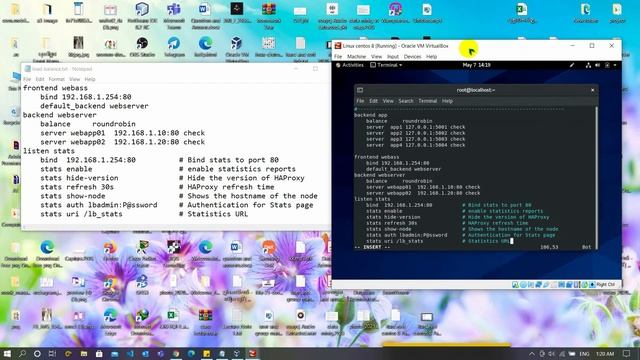Open the Excel file icon at top right of desktop
Viewport: 640px width, 360px height.
pyautogui.click(x=522, y=13)
